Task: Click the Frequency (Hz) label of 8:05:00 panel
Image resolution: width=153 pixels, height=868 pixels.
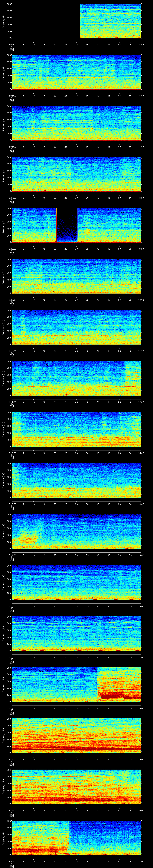Action: (x=3, y=72)
